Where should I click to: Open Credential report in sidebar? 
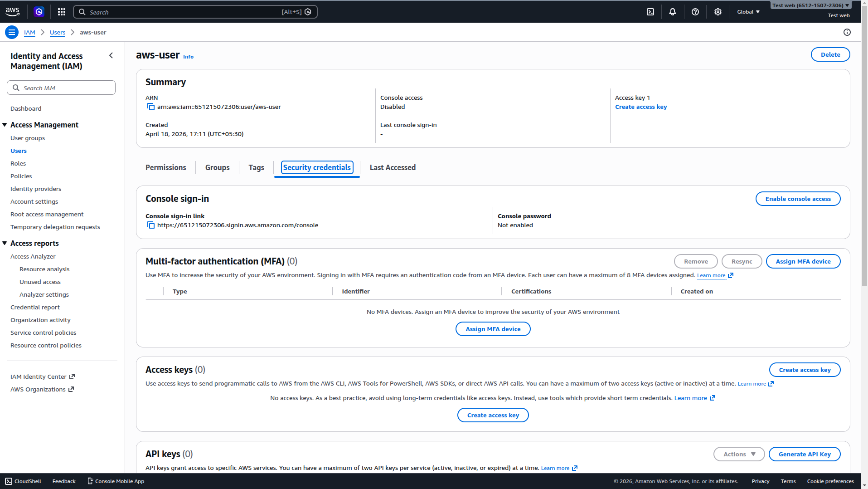pos(35,307)
